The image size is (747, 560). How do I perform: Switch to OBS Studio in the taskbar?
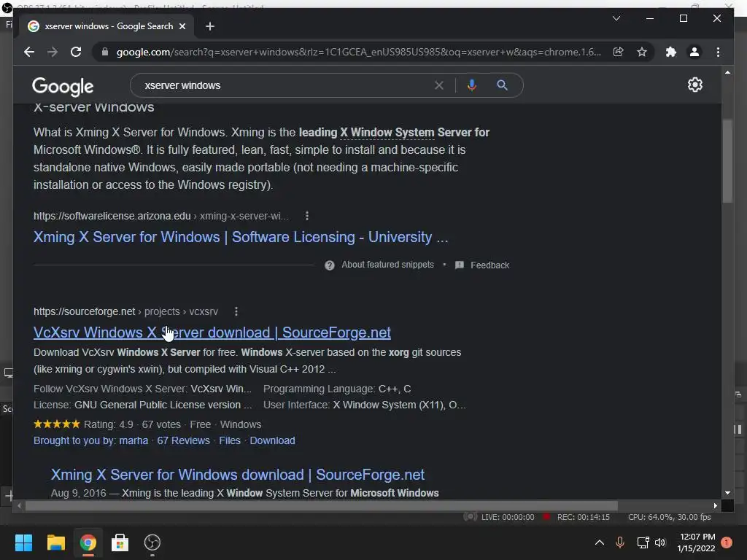(x=152, y=542)
